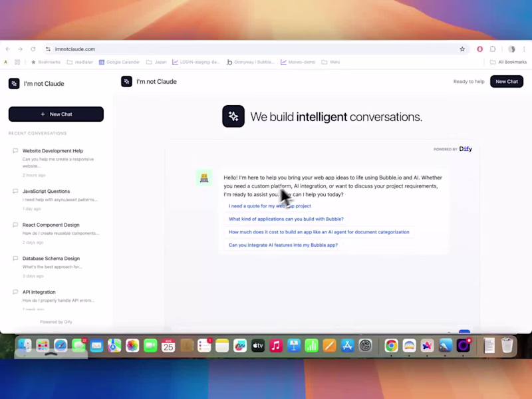This screenshot has height=399, width=532.
Task: Click the Ready to help status text
Action: [x=469, y=81]
